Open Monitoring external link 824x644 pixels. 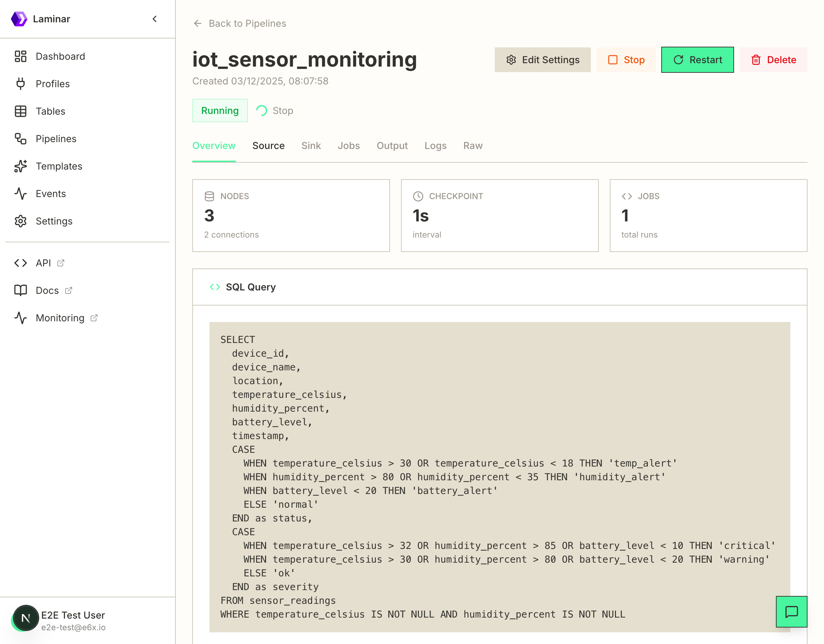60,318
